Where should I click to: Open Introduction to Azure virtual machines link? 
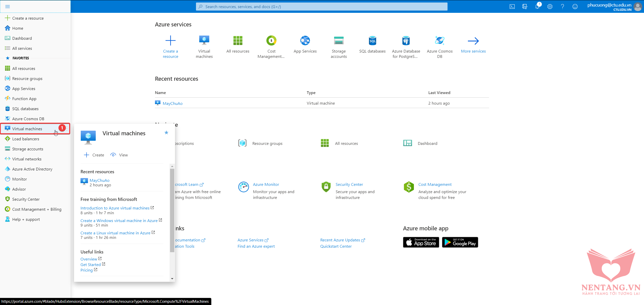click(x=115, y=208)
